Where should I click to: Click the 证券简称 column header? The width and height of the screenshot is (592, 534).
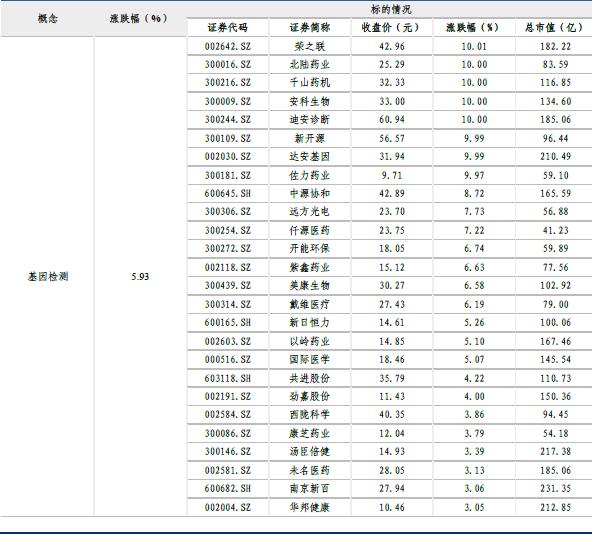310,28
